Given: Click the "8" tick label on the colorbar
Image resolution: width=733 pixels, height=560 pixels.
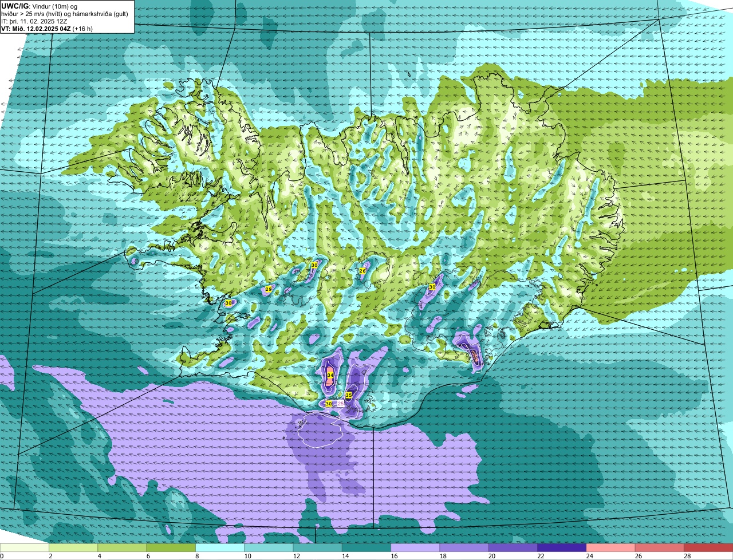Looking at the screenshot, I should pos(197,556).
